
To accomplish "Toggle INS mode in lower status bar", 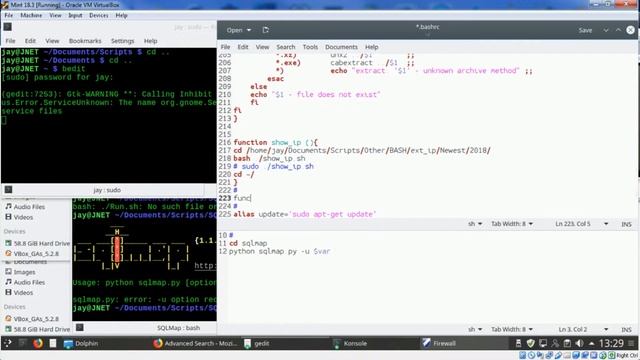I will 627,329.
